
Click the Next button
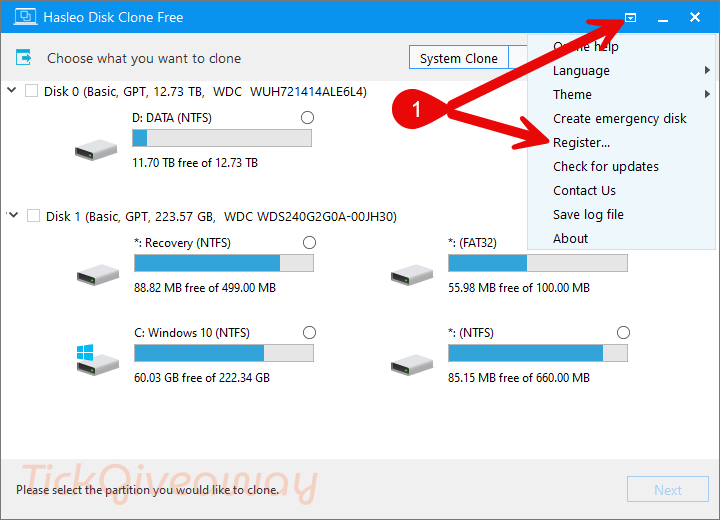(668, 490)
